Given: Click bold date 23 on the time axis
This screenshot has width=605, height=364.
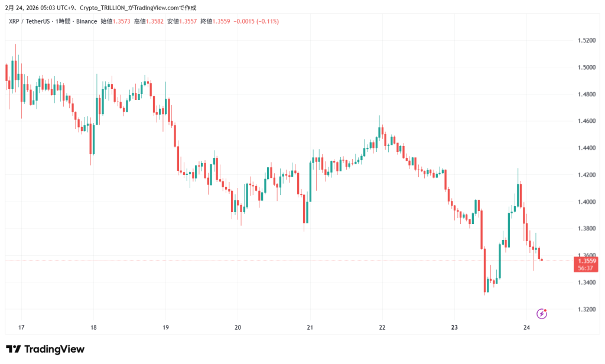Looking at the screenshot, I should (454, 327).
